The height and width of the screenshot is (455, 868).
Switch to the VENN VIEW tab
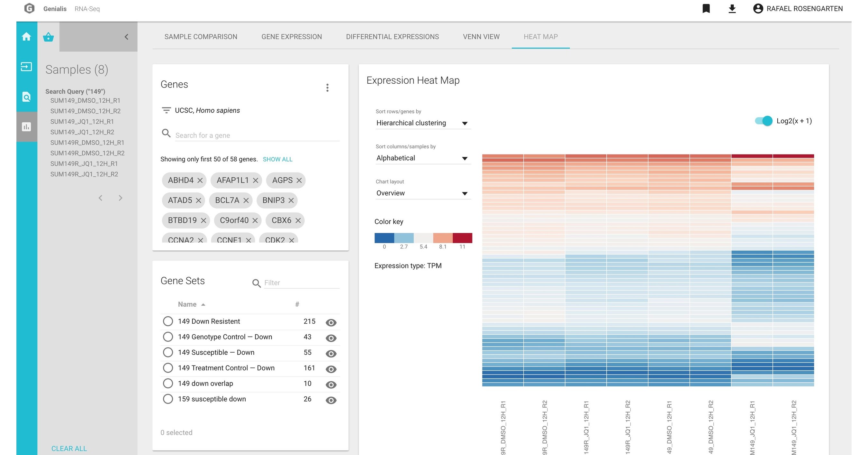tap(481, 37)
